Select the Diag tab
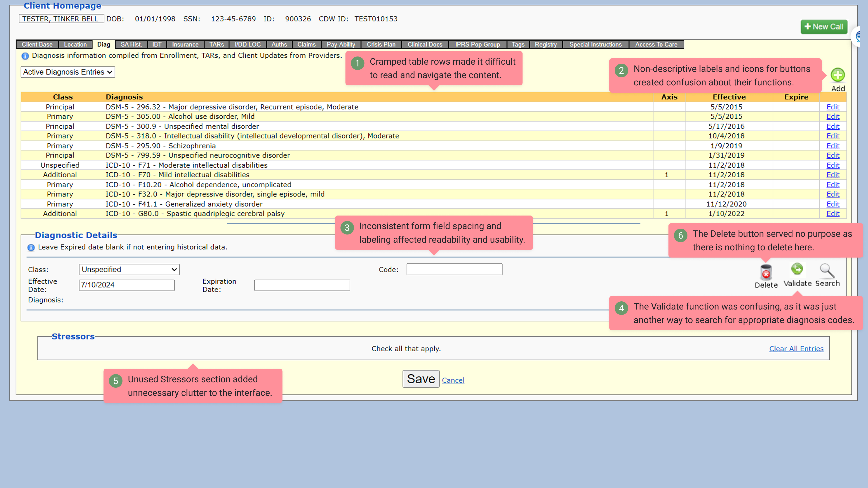The width and height of the screenshot is (868, 488). click(104, 45)
